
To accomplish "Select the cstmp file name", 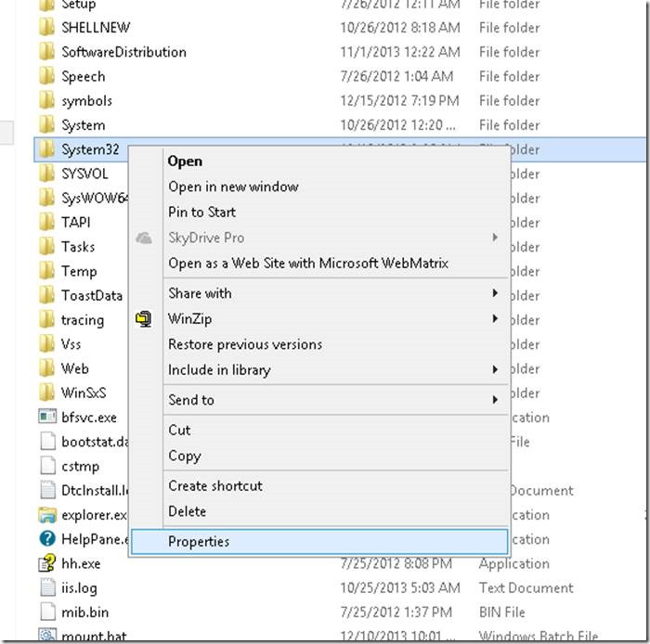I will [81, 467].
